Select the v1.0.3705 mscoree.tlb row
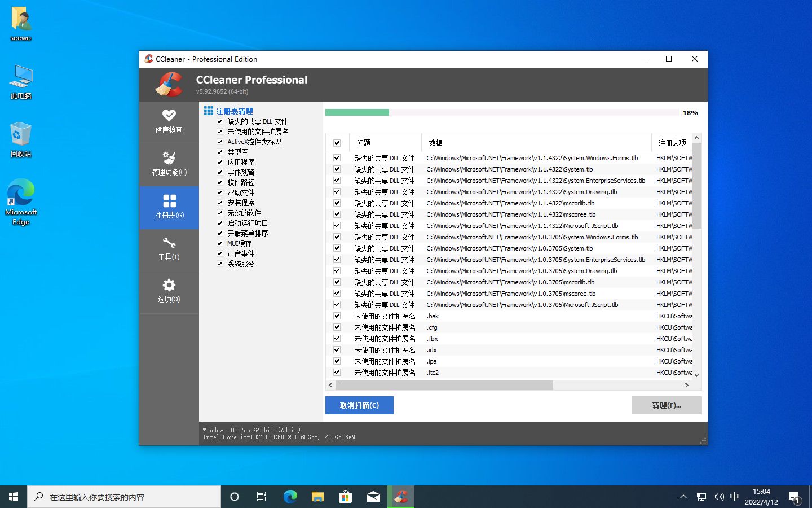This screenshot has height=508, width=812. 509,294
